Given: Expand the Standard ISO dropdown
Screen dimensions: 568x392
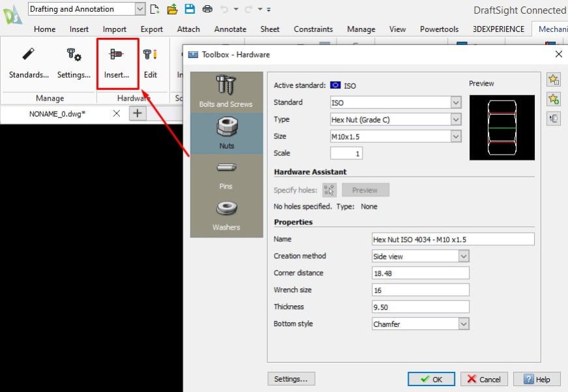Looking at the screenshot, I should tap(456, 103).
